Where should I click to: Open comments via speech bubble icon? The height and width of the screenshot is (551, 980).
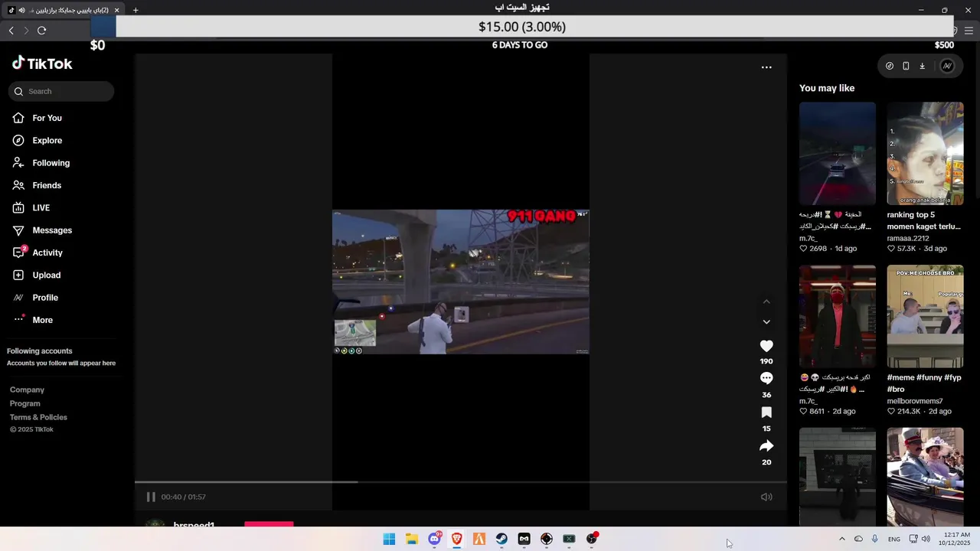pos(766,378)
